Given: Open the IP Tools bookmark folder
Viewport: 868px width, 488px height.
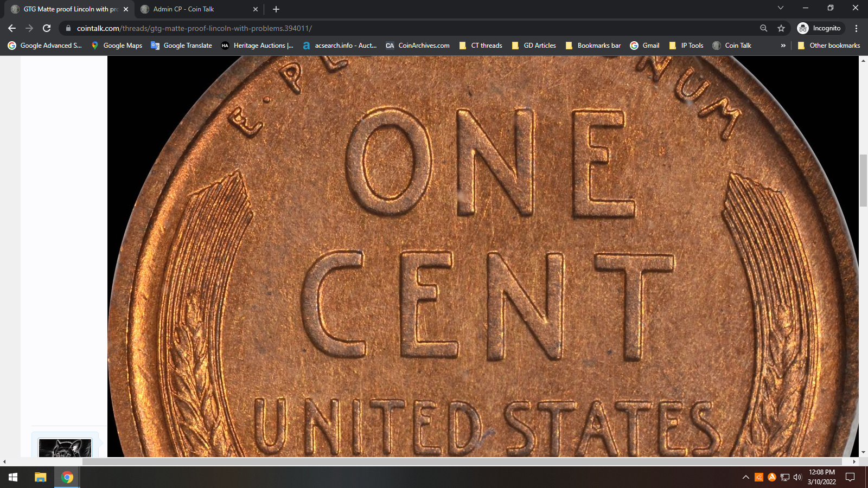Looking at the screenshot, I should pos(686,46).
